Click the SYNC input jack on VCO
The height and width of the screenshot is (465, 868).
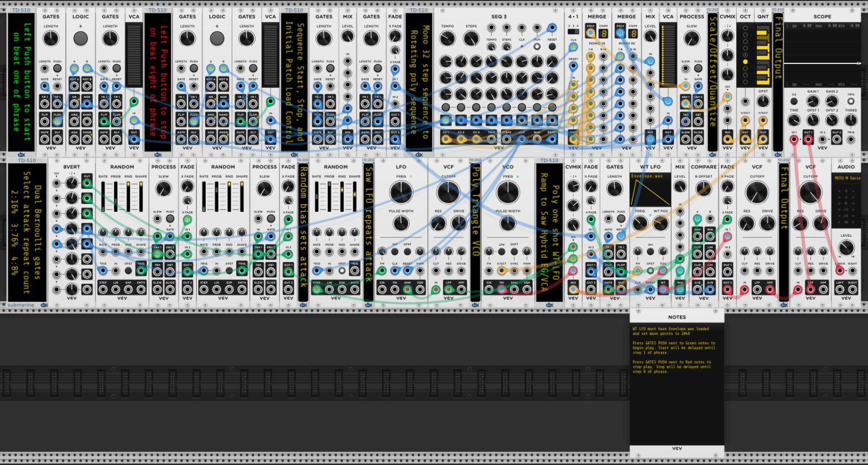[514, 270]
